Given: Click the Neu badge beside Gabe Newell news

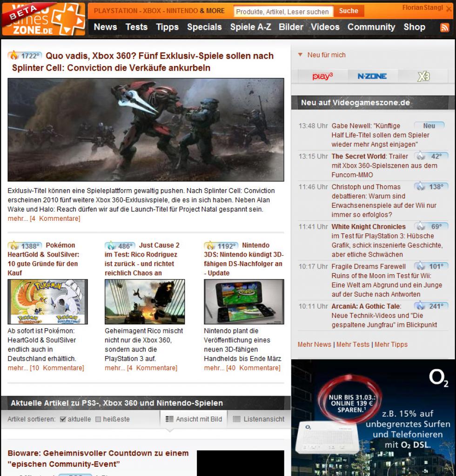Looking at the screenshot, I should [x=429, y=126].
